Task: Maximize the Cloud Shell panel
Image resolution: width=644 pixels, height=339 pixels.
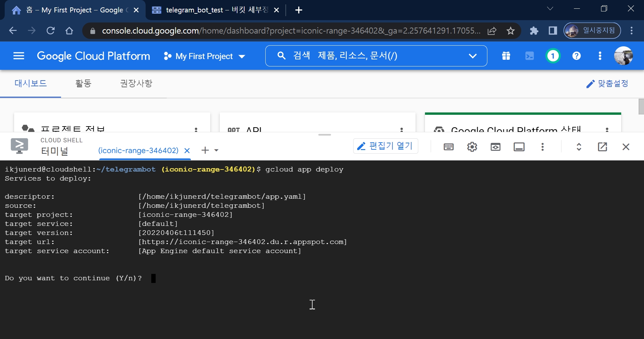Action: (579, 147)
